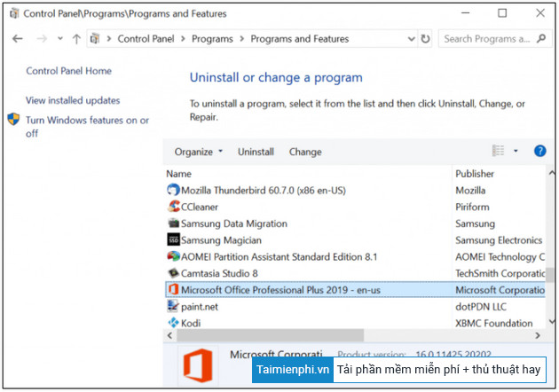
Task: Click the vertical scrollbar up arrow
Action: 551,173
